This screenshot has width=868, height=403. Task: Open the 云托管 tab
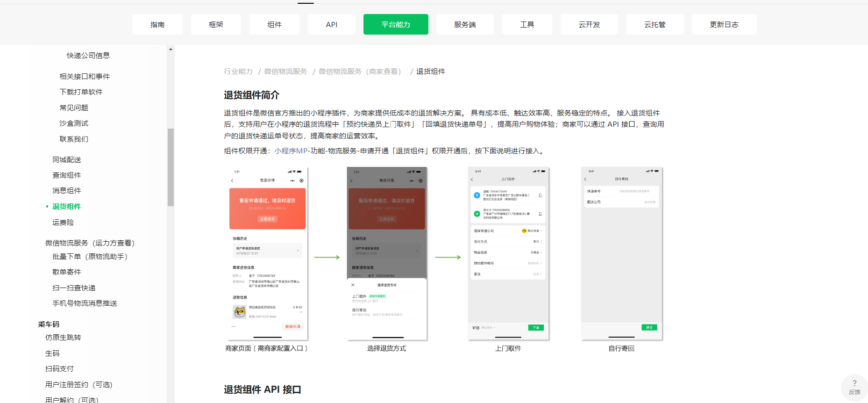tap(655, 24)
